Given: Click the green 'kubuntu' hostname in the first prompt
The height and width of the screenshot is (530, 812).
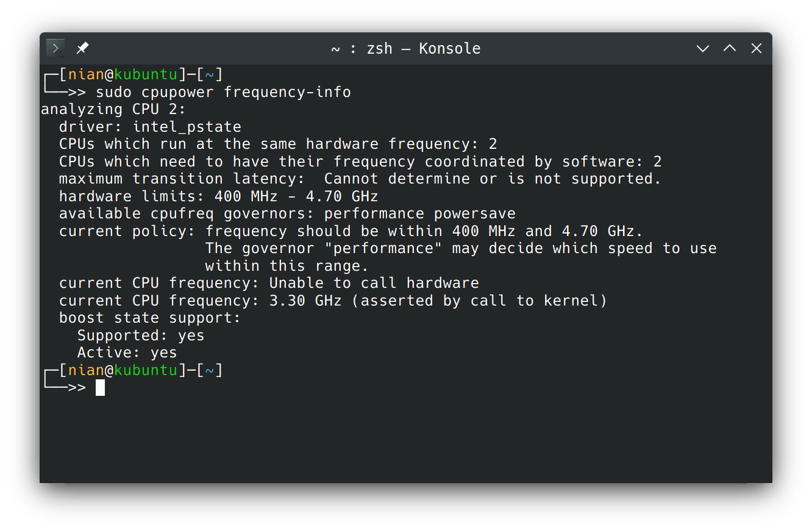Looking at the screenshot, I should [146, 75].
